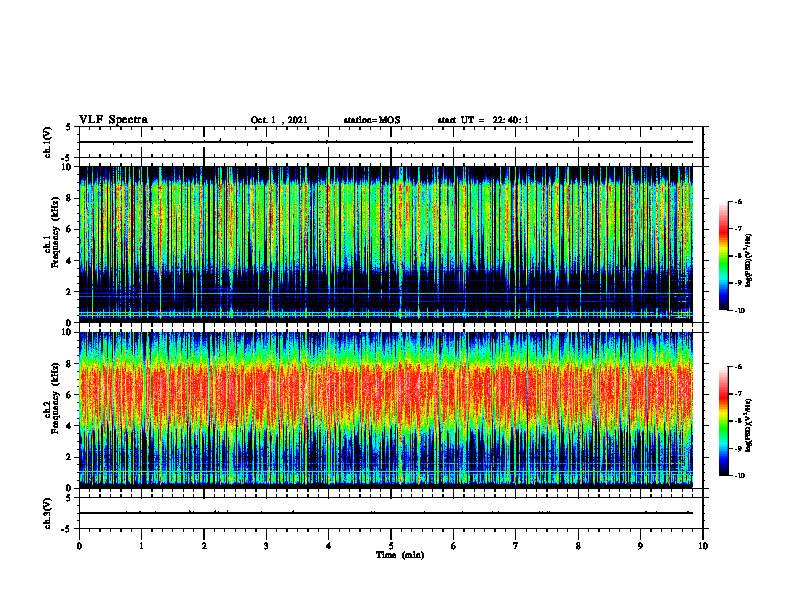
Task: Click the "Time (min)" x-axis label
Action: click(x=400, y=555)
